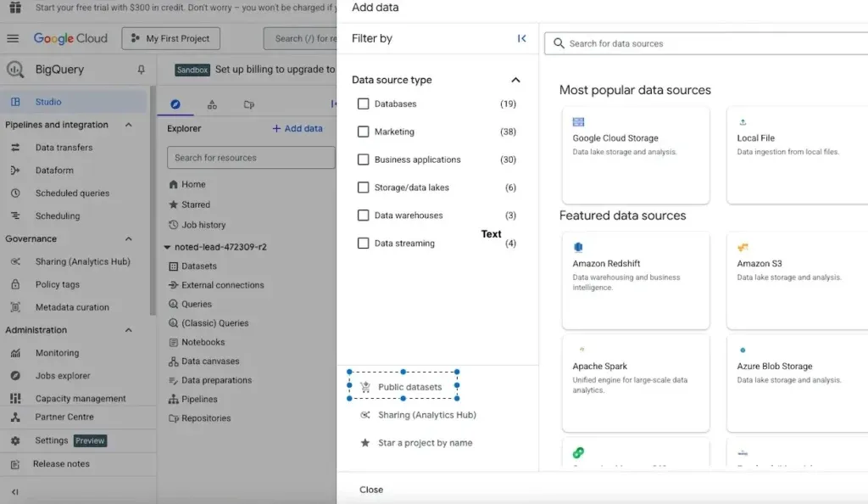Check the Data warehouses filter

(364, 216)
